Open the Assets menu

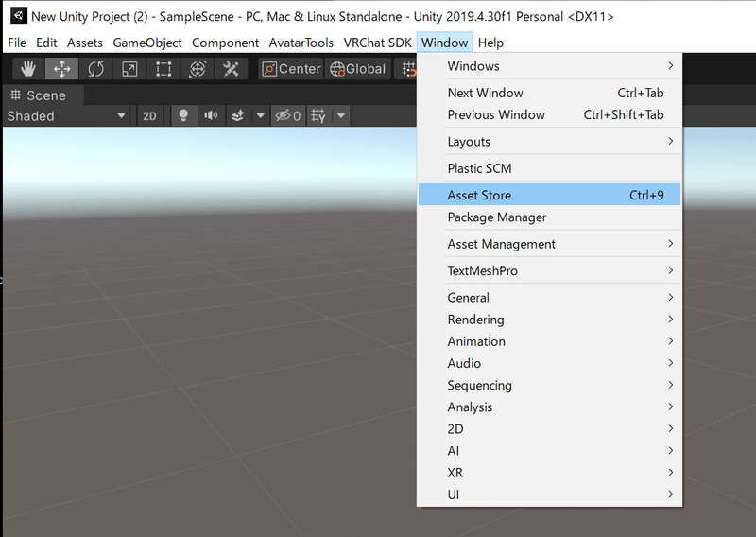click(x=84, y=43)
